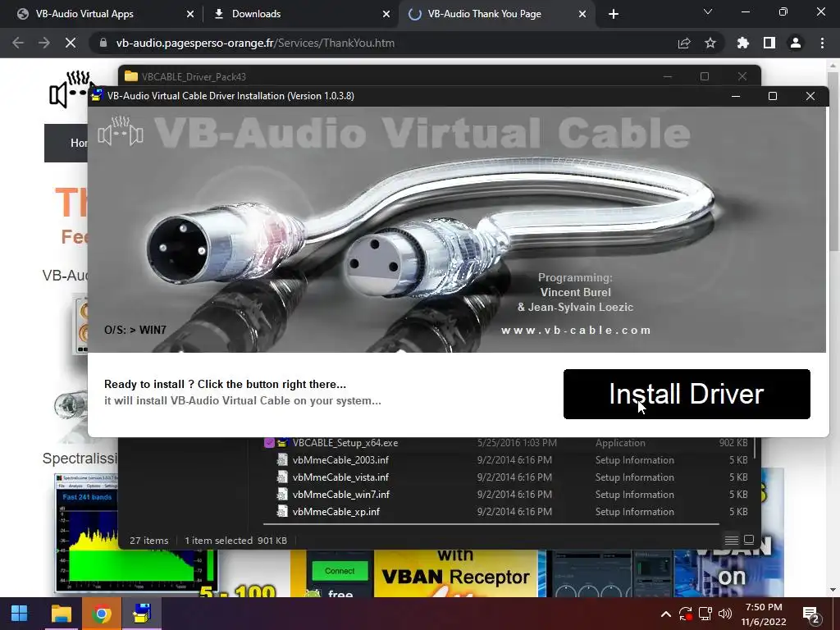Image resolution: width=840 pixels, height=630 pixels.
Task: Open the clock and calendar flyout
Action: point(764,614)
